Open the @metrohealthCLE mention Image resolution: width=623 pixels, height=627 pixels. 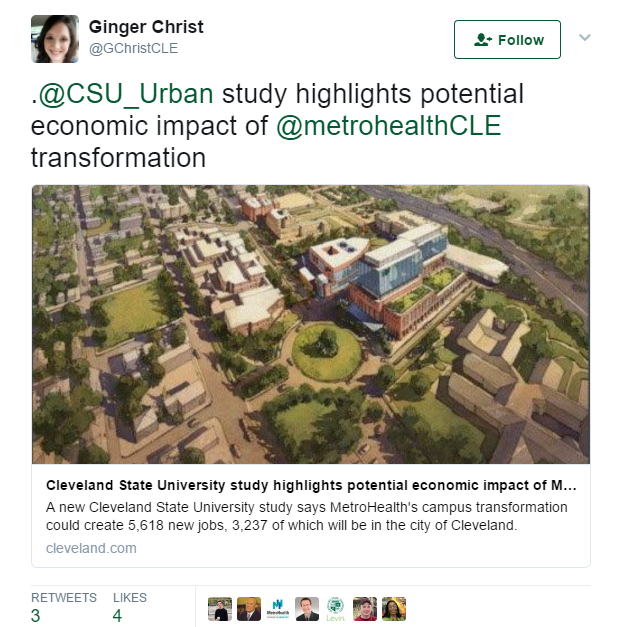388,127
